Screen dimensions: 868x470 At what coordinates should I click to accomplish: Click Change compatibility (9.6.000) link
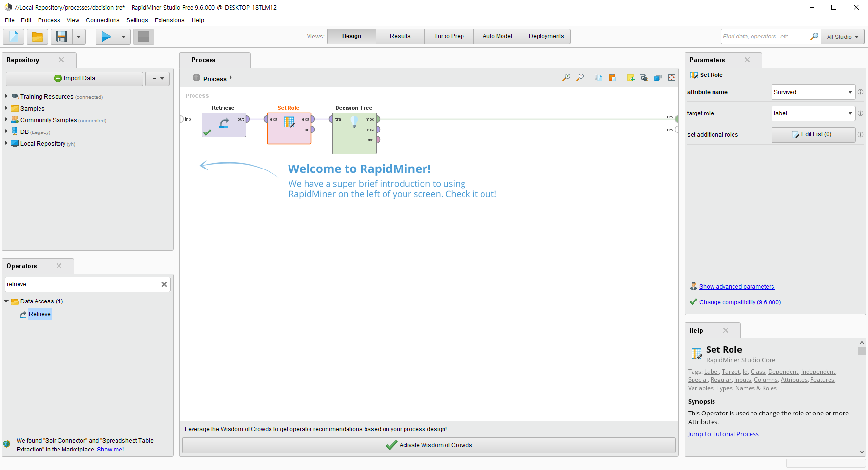click(x=740, y=302)
